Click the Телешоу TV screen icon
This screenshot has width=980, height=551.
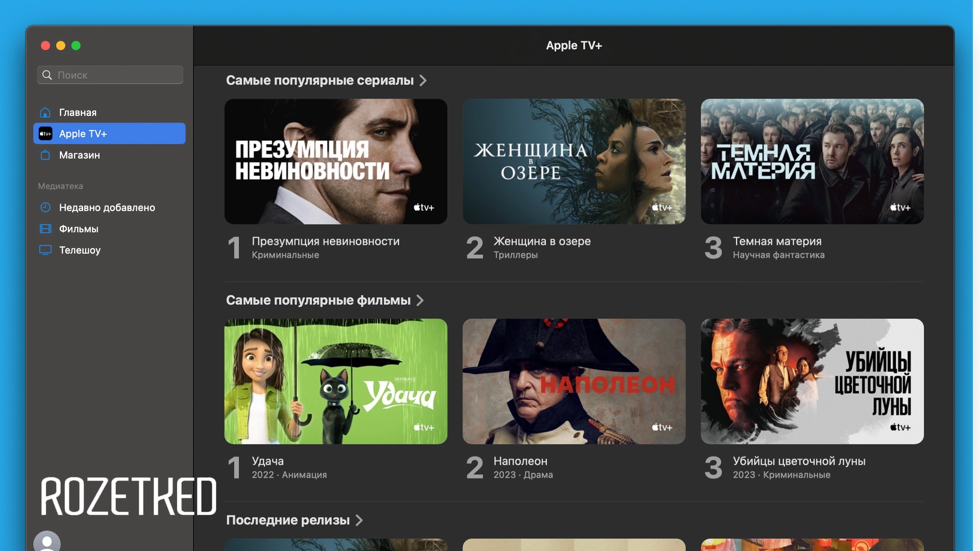[x=45, y=250]
